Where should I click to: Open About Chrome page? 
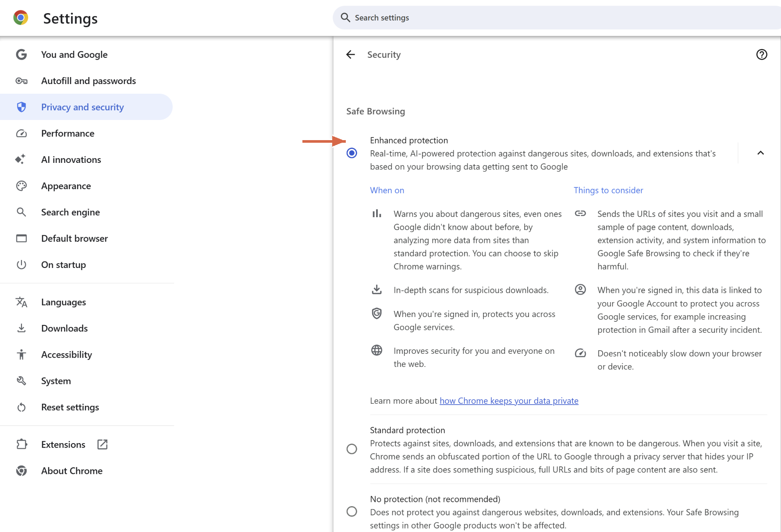tap(86, 471)
